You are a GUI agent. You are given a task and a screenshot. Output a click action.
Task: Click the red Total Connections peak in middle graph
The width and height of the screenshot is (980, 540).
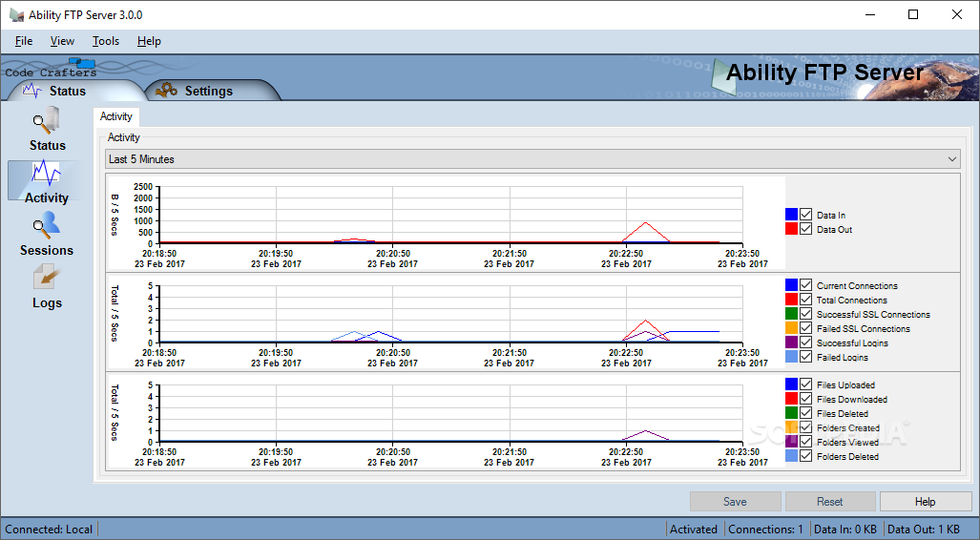click(x=646, y=322)
